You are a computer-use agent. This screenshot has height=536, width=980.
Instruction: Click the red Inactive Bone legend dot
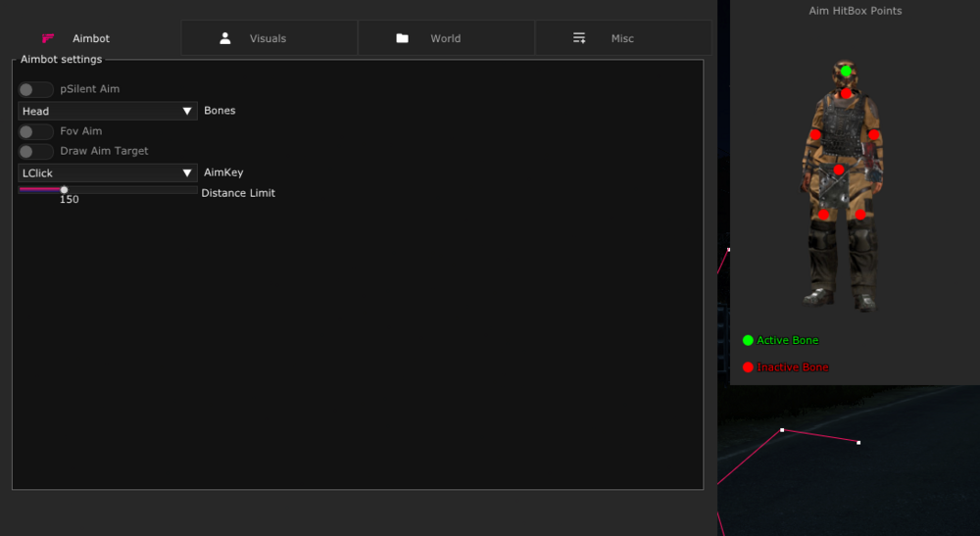tap(748, 366)
